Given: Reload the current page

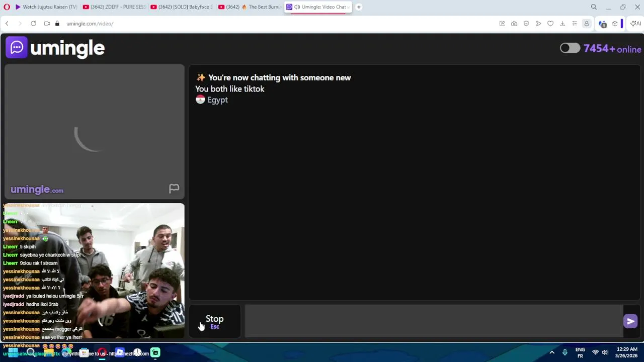Looking at the screenshot, I should tap(33, 24).
